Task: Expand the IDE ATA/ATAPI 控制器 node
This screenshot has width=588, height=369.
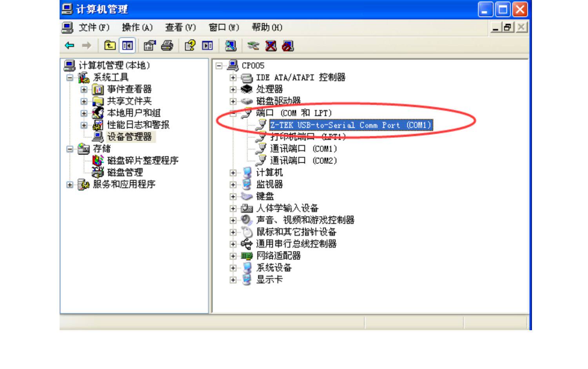Action: [233, 78]
